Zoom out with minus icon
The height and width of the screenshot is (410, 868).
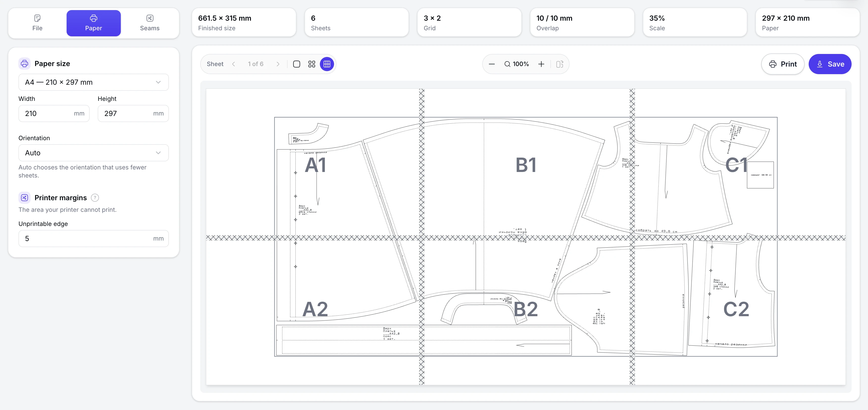click(492, 64)
